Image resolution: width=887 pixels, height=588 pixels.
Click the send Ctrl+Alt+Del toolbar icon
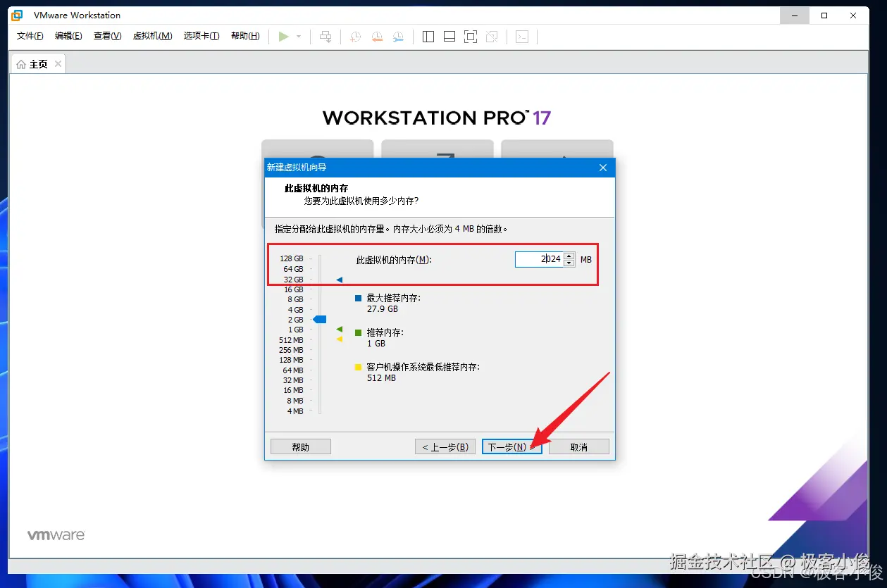325,37
